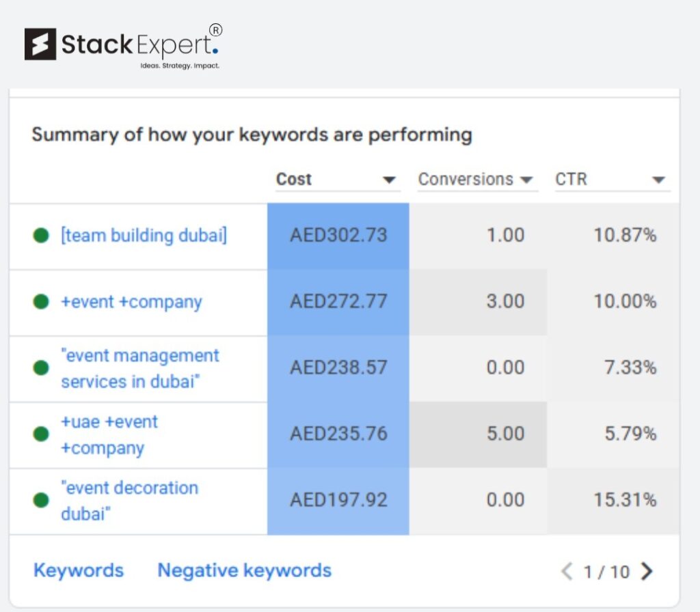The image size is (700, 612).
Task: Open the Conversions metric dropdown
Action: click(x=526, y=180)
